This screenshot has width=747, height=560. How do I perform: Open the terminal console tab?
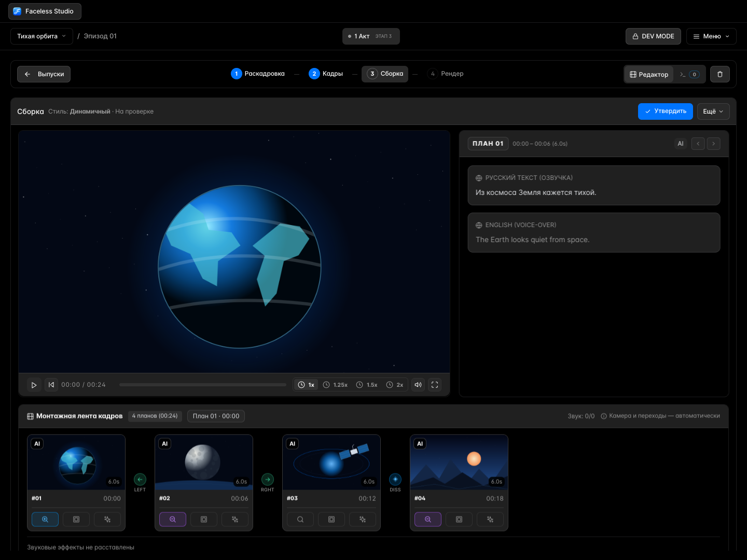(x=690, y=74)
